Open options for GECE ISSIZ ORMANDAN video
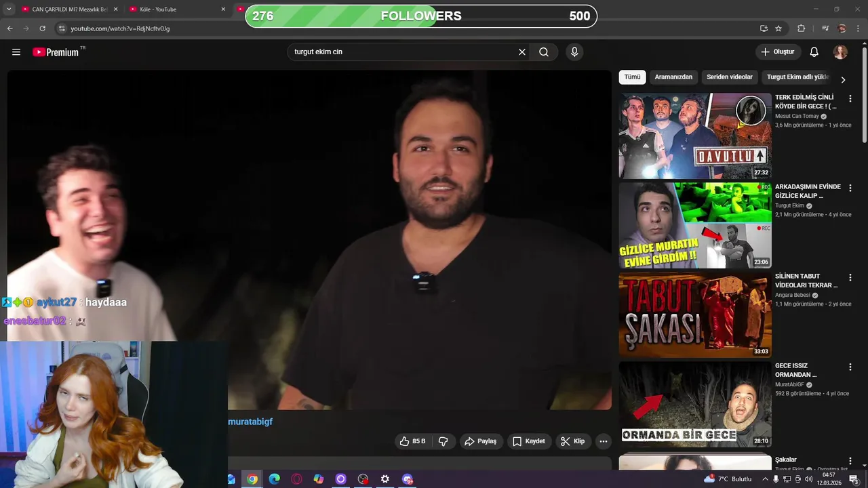Viewport: 868px width, 488px height. pos(850,367)
